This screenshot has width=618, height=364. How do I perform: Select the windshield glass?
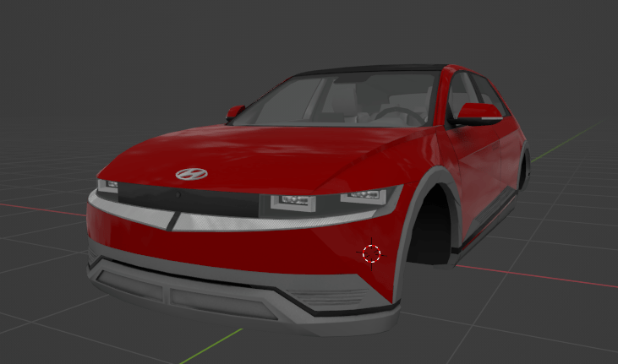click(x=335, y=101)
